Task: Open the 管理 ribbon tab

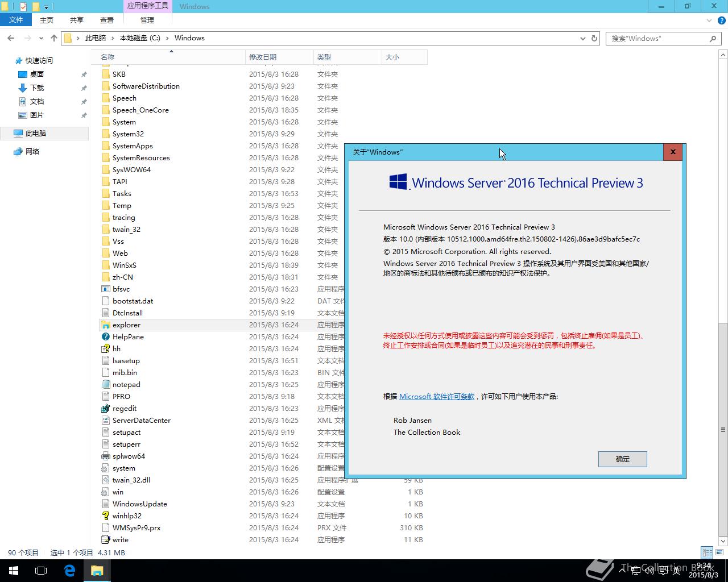Action: (x=147, y=20)
